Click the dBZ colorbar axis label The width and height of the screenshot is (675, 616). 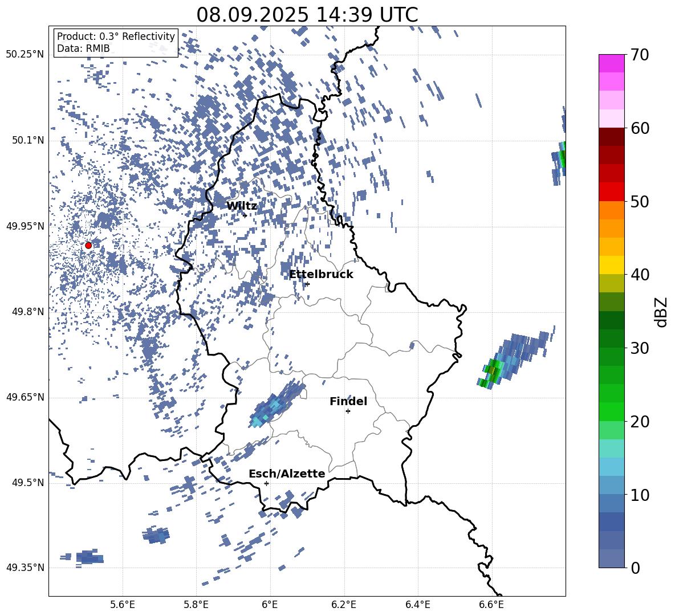tap(662, 312)
